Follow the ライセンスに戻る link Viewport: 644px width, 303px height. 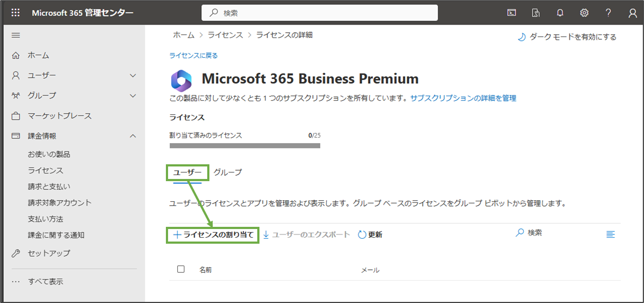(194, 55)
